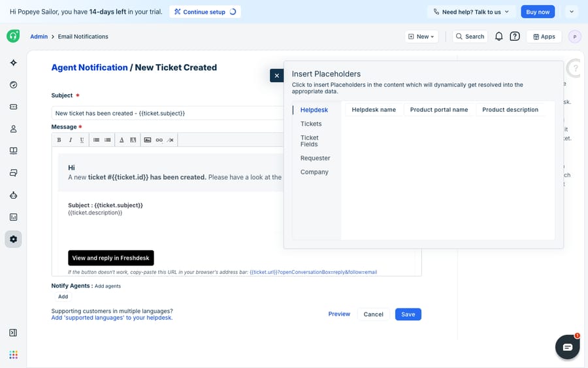Open the Forums chat icon in sidebar
The height and width of the screenshot is (368, 588).
point(14,173)
